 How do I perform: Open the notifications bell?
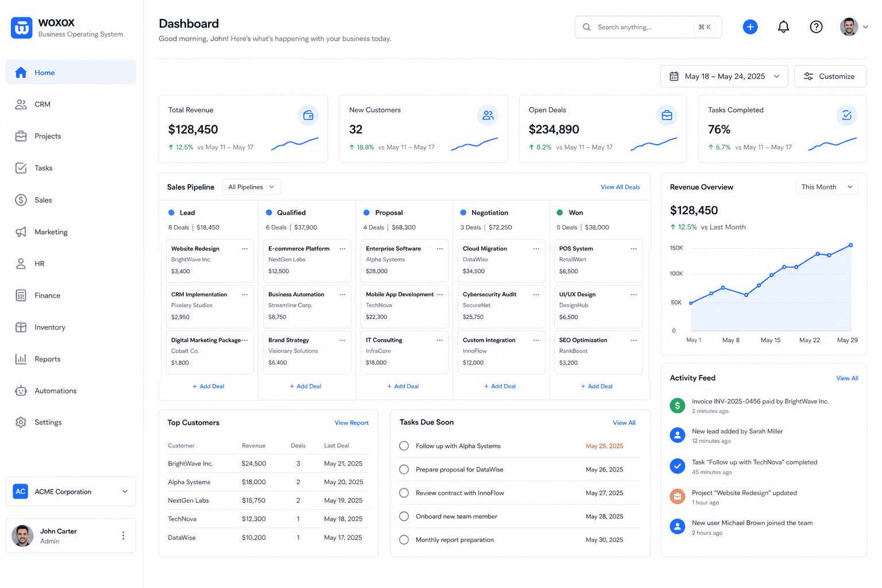[783, 27]
